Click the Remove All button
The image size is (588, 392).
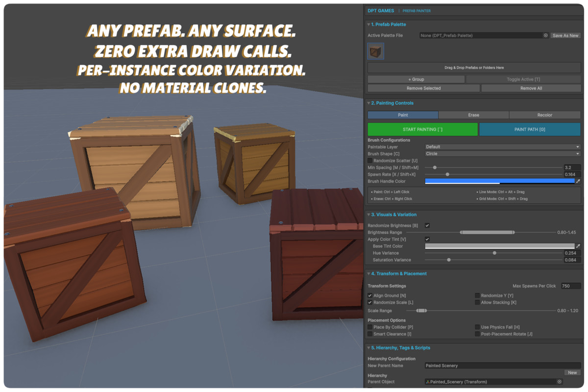point(531,88)
